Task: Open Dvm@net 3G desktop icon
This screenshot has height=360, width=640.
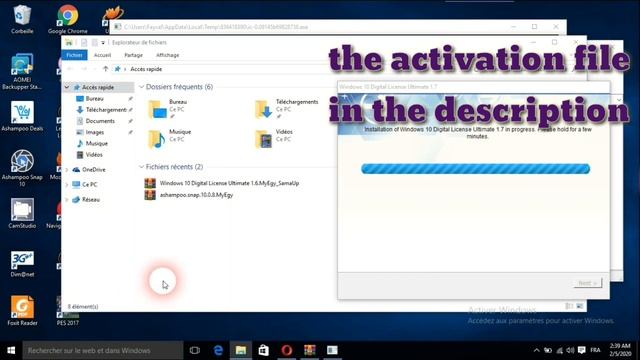Action: click(22, 264)
